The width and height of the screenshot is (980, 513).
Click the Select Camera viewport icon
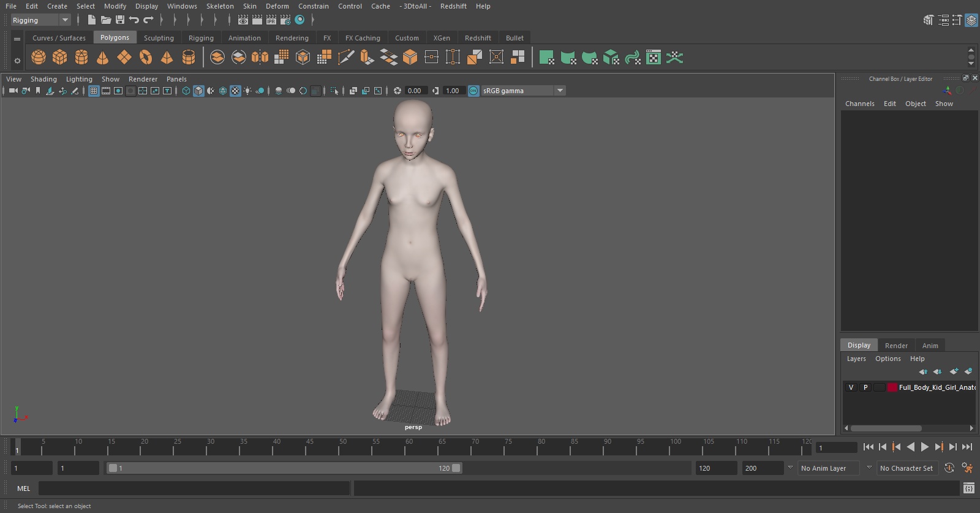click(13, 91)
